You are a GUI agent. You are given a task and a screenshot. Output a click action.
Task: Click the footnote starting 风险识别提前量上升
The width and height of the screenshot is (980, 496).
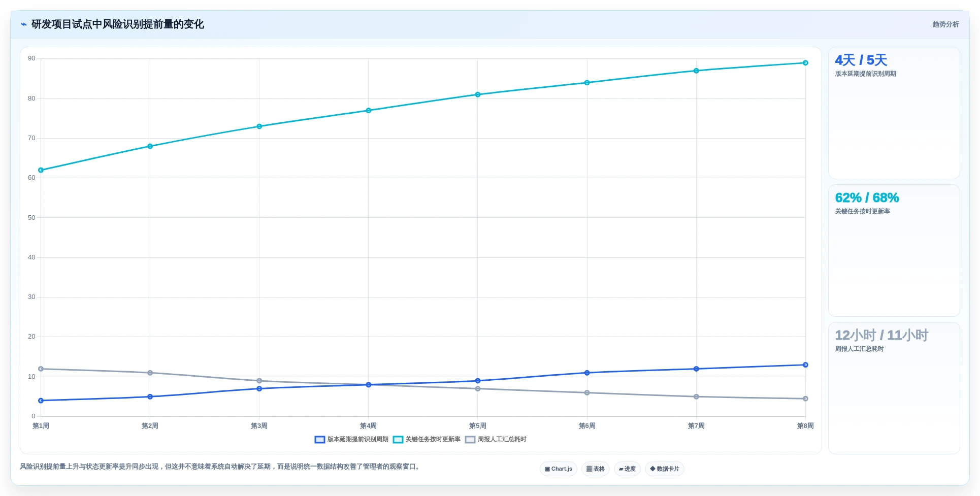[221, 467]
